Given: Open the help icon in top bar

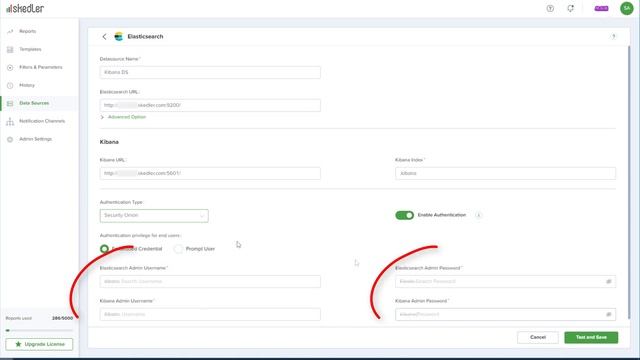Looking at the screenshot, I should pos(550,9).
